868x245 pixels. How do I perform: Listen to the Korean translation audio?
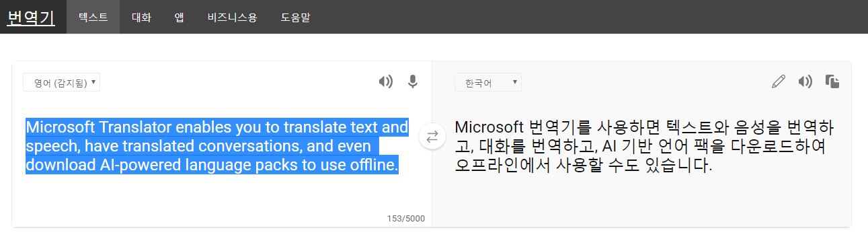click(x=805, y=82)
